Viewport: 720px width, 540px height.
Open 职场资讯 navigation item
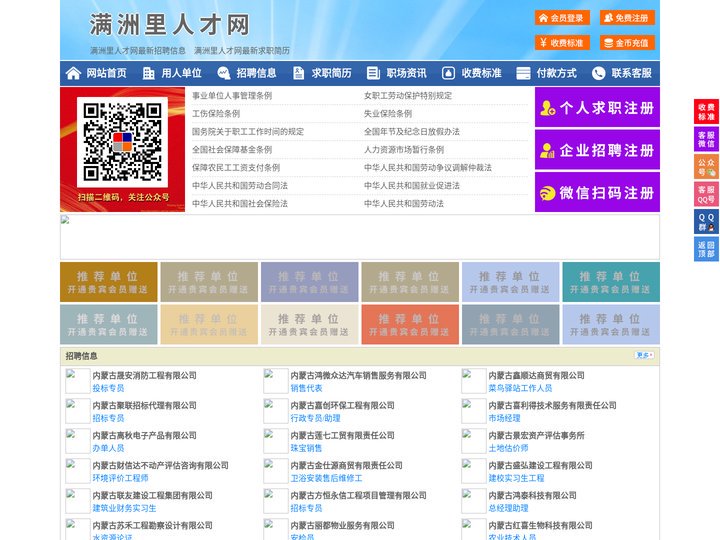click(x=406, y=73)
